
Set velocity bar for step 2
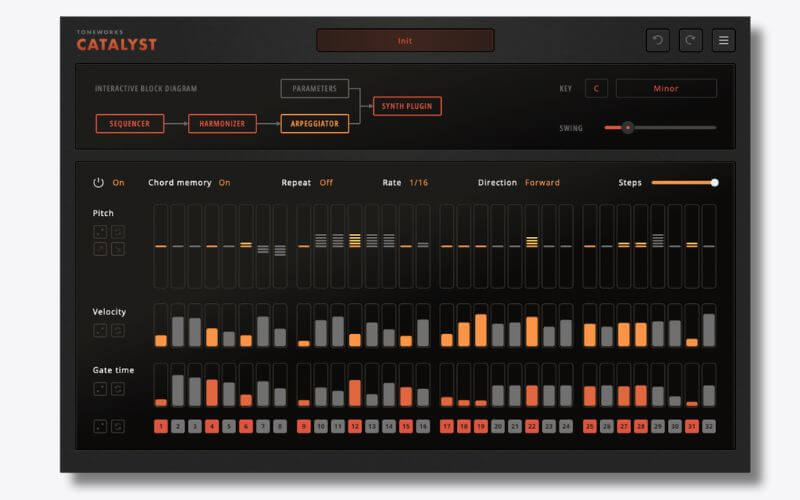[x=178, y=326]
